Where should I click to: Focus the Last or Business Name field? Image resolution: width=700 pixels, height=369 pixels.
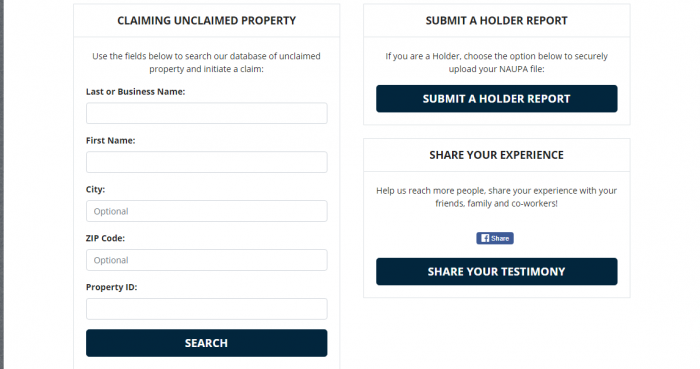click(x=207, y=113)
